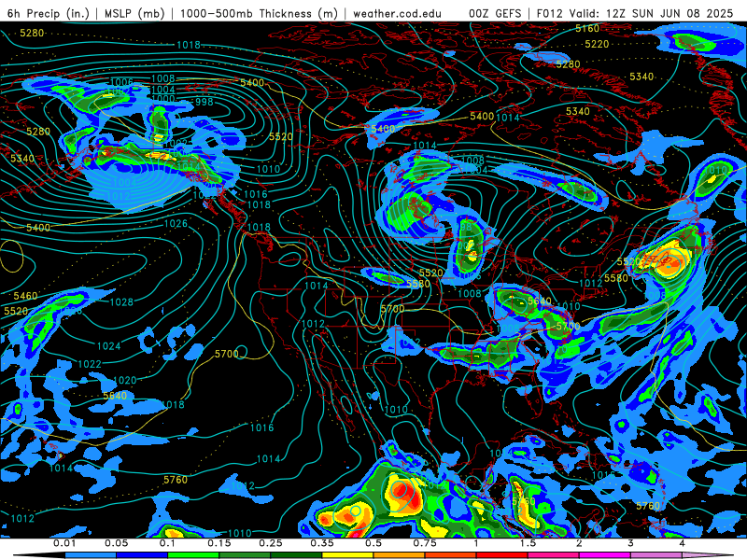Click the light purple 3–4 legend swatch
The width and height of the screenshot is (747, 560).
[656, 555]
